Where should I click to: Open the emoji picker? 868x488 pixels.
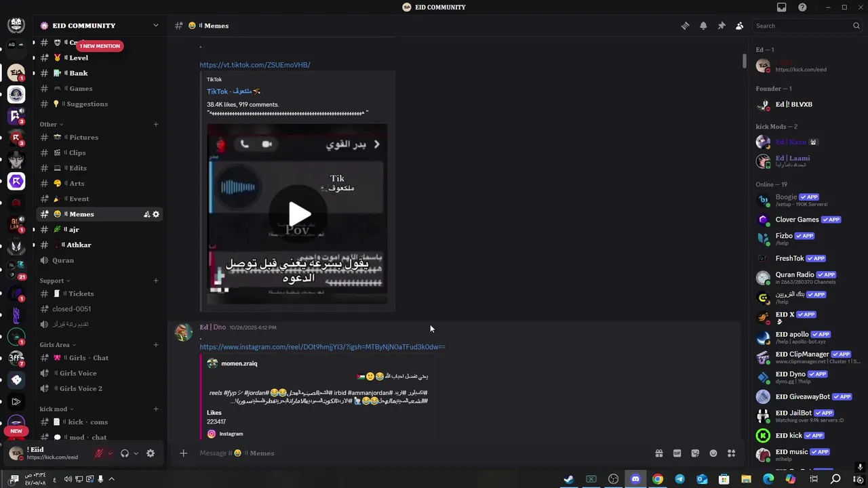pos(713,453)
